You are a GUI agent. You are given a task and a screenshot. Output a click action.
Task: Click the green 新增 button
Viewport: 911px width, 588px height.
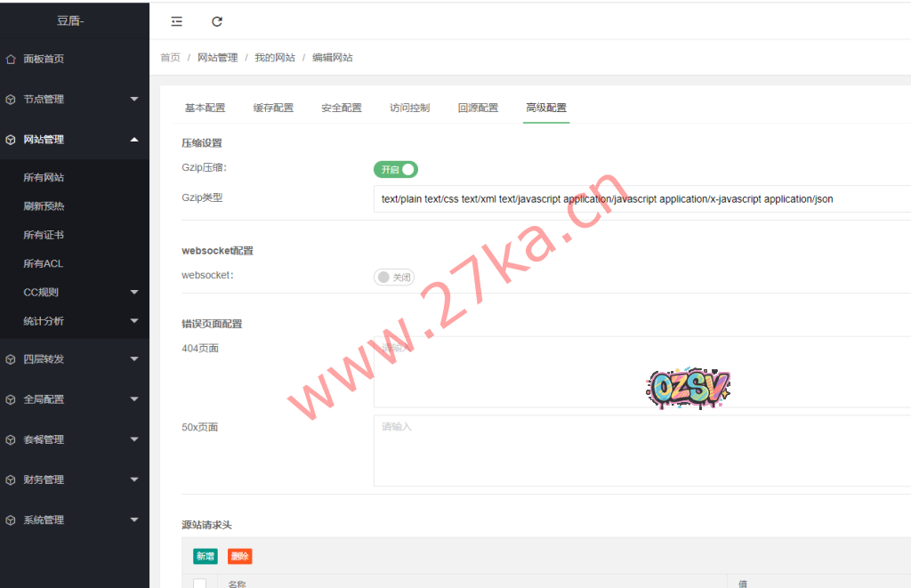205,556
